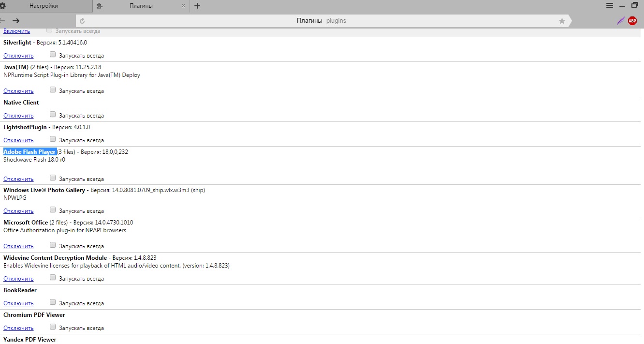644x344 pixels.
Task: Click the 'Windows Live® Photo Gallery' title
Action: point(44,190)
